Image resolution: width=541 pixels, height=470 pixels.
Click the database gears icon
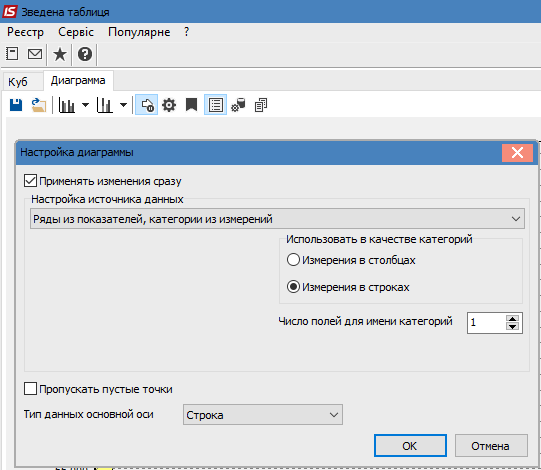coord(238,105)
